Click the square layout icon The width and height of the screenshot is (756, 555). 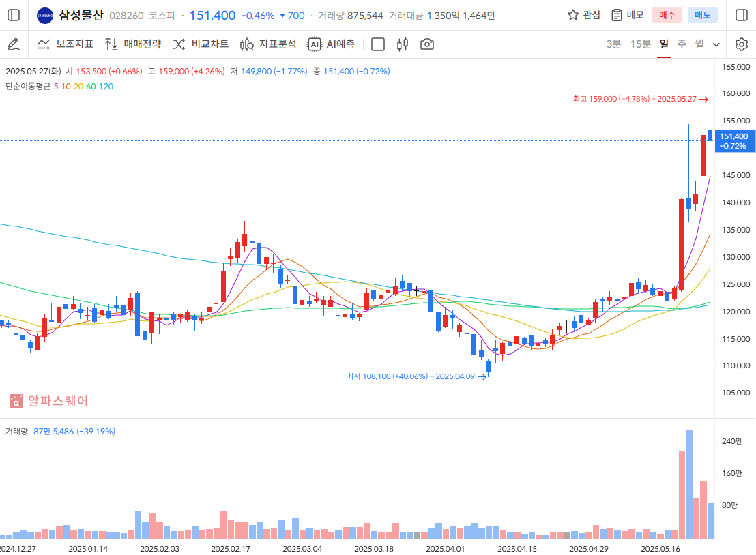(378, 44)
